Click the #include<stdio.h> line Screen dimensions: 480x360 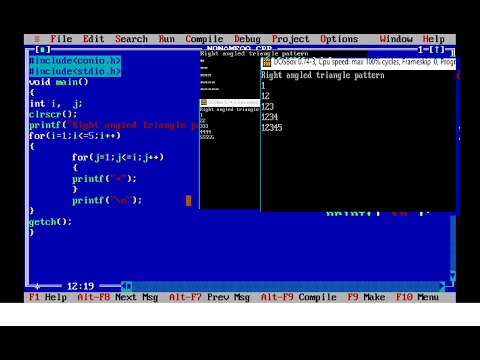(75, 71)
